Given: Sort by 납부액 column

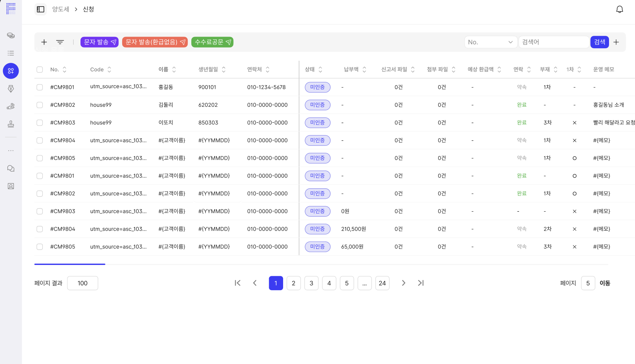Looking at the screenshot, I should pyautogui.click(x=364, y=69).
